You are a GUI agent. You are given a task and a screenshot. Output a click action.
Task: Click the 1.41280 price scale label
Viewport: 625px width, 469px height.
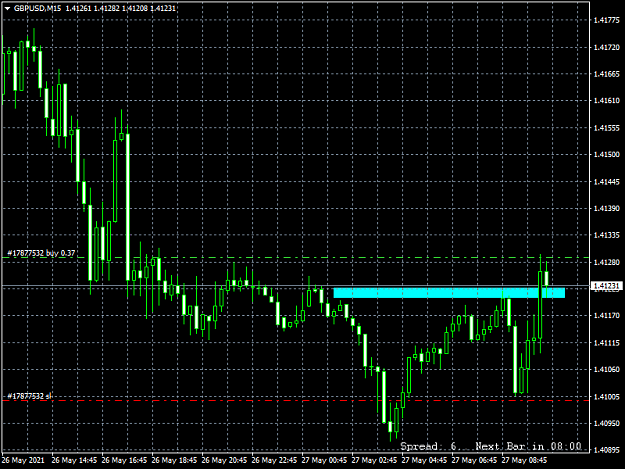click(606, 262)
